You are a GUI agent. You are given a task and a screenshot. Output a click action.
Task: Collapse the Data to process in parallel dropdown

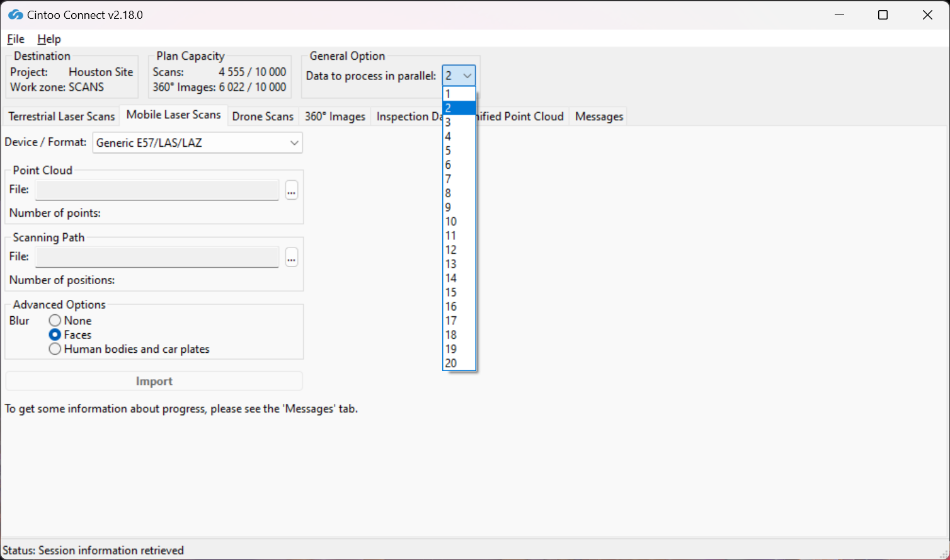point(459,76)
